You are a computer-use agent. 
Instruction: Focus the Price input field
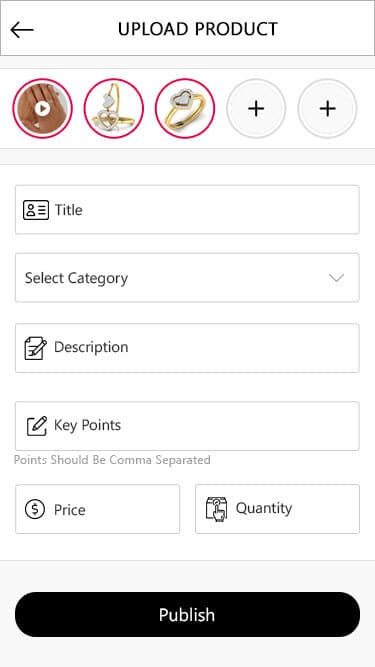(97, 509)
